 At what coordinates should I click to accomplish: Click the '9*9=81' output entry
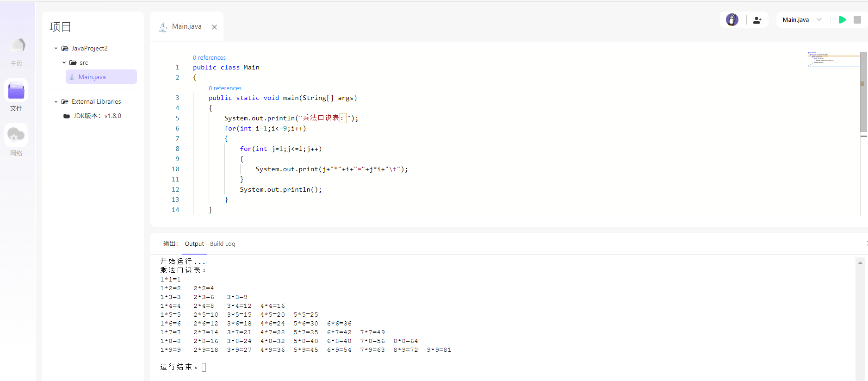[439, 350]
